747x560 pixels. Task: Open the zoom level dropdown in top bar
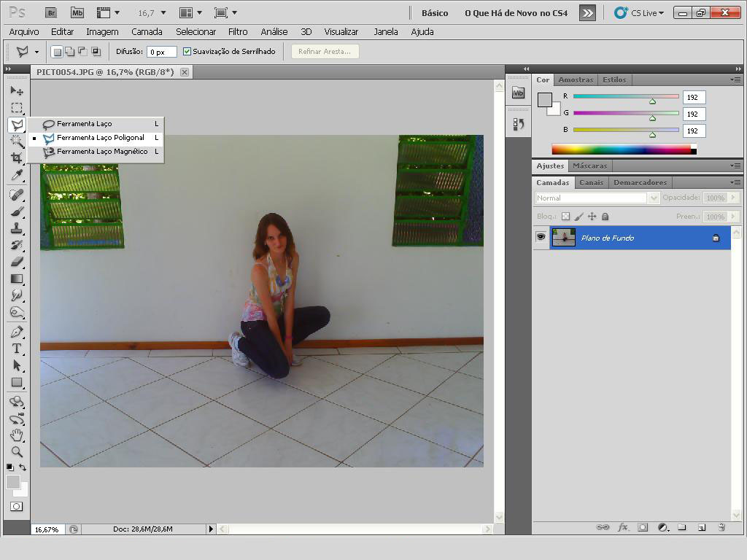pos(163,13)
